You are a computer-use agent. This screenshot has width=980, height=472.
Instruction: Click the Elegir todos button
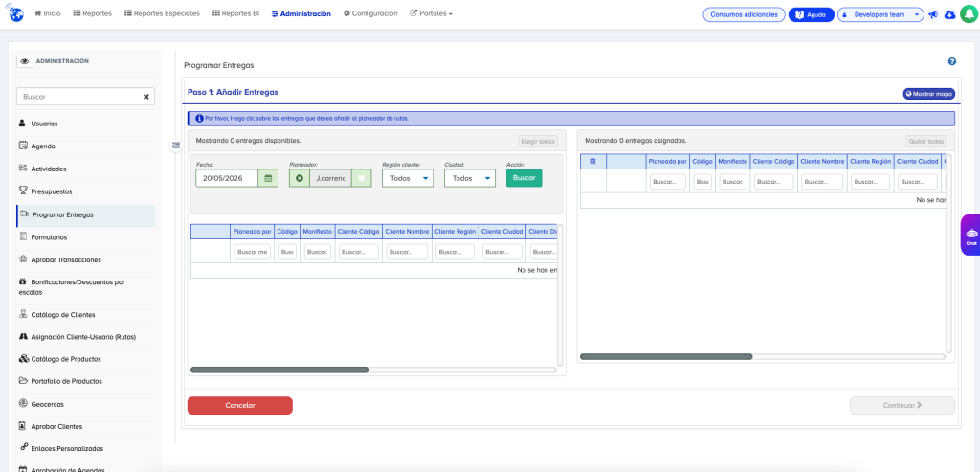pos(538,142)
